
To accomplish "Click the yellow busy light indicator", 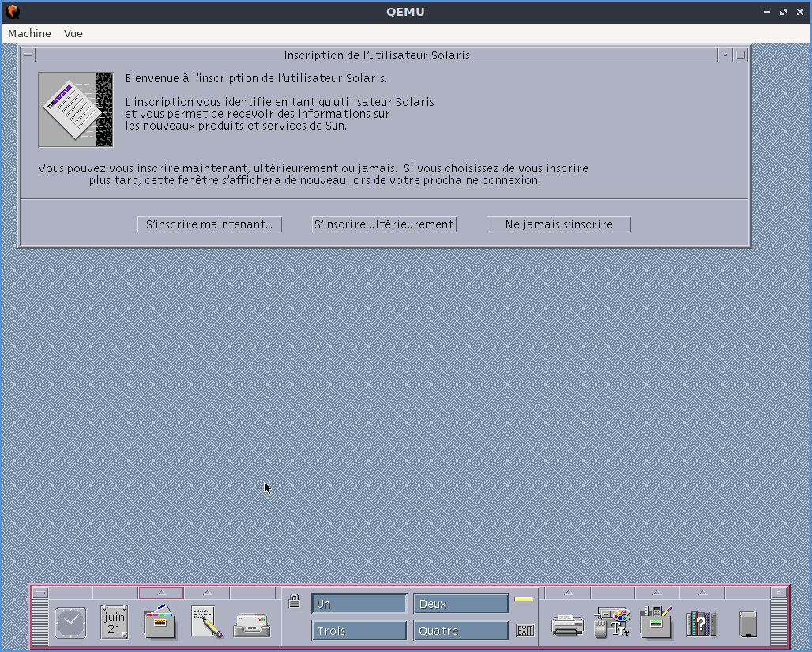I will pyautogui.click(x=524, y=599).
